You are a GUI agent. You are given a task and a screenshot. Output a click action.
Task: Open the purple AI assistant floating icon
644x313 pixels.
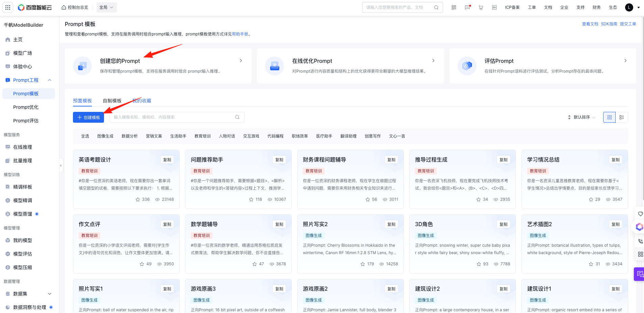pos(639,227)
